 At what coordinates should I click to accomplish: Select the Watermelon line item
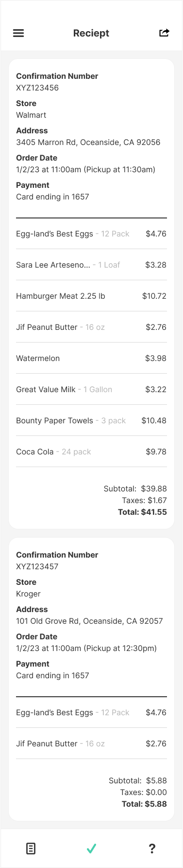91,358
